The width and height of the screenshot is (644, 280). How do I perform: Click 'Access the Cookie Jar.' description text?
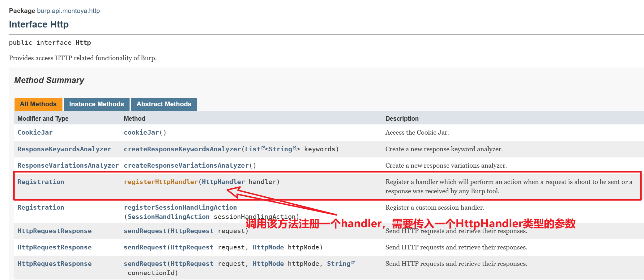(x=417, y=132)
